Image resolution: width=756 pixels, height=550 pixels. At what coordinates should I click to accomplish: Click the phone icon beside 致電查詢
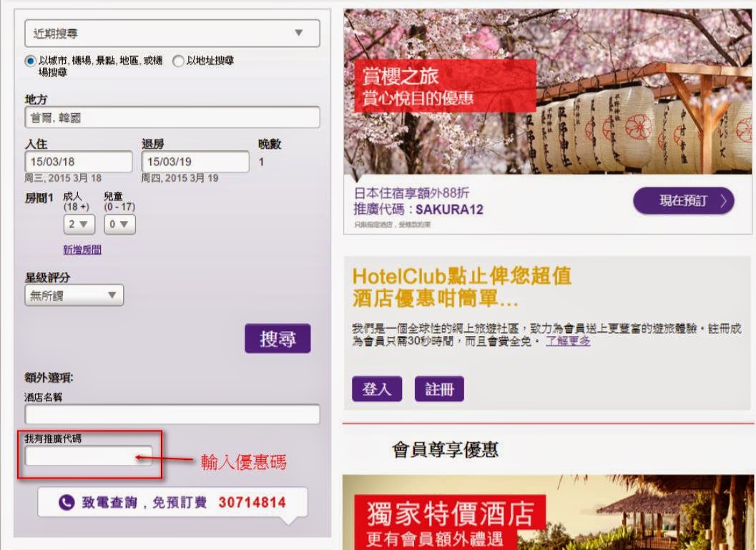coord(67,503)
